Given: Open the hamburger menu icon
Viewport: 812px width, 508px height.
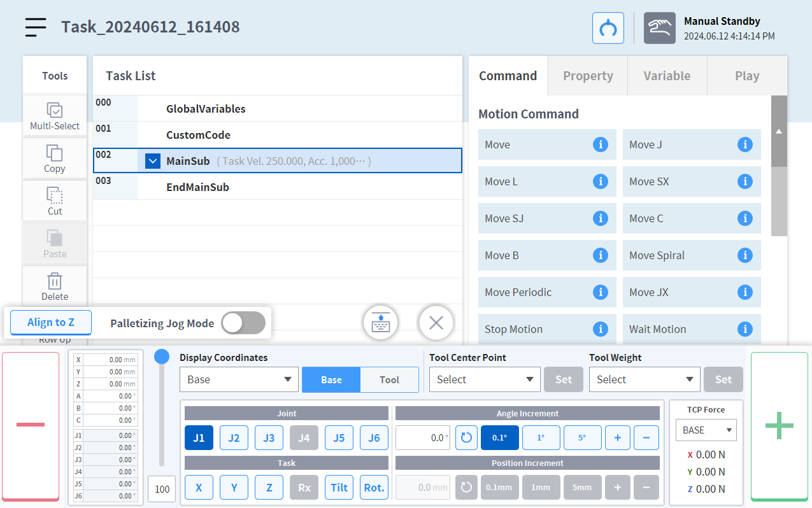Looking at the screenshot, I should tap(36, 27).
